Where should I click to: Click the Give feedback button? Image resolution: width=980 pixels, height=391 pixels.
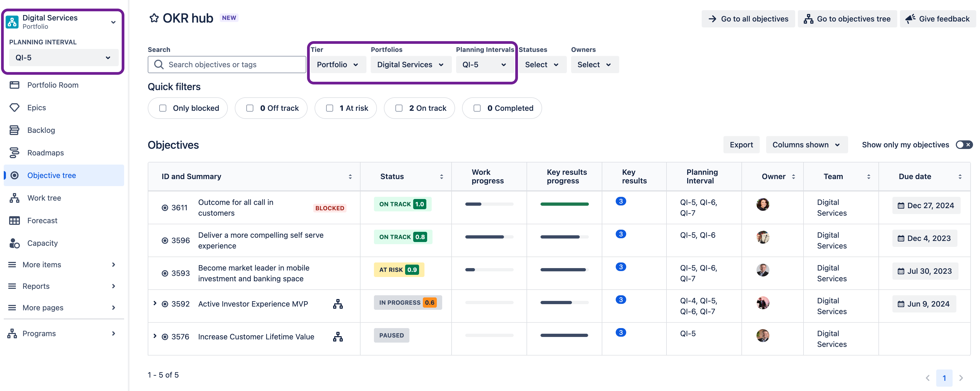pyautogui.click(x=938, y=19)
